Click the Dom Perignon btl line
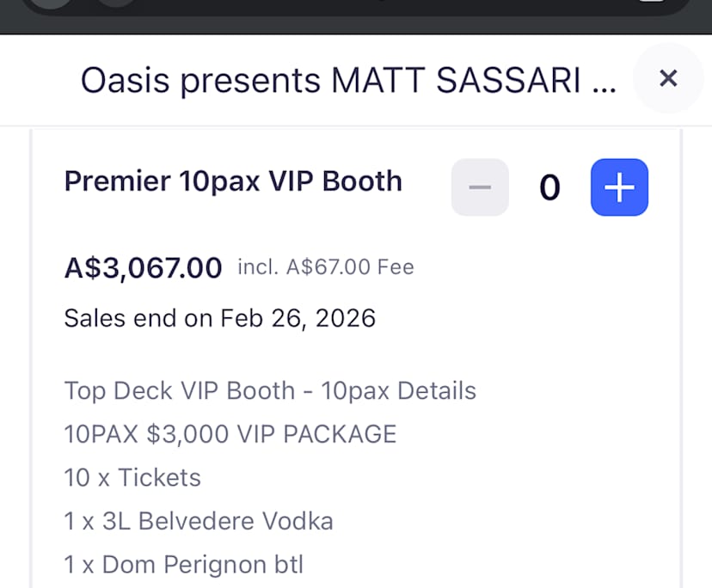This screenshot has width=712, height=588. coord(183,565)
